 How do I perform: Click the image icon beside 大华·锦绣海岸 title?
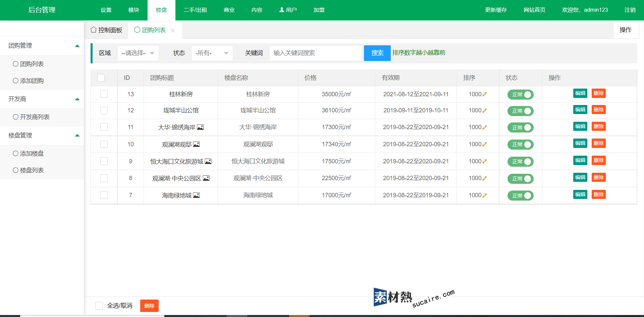200,127
